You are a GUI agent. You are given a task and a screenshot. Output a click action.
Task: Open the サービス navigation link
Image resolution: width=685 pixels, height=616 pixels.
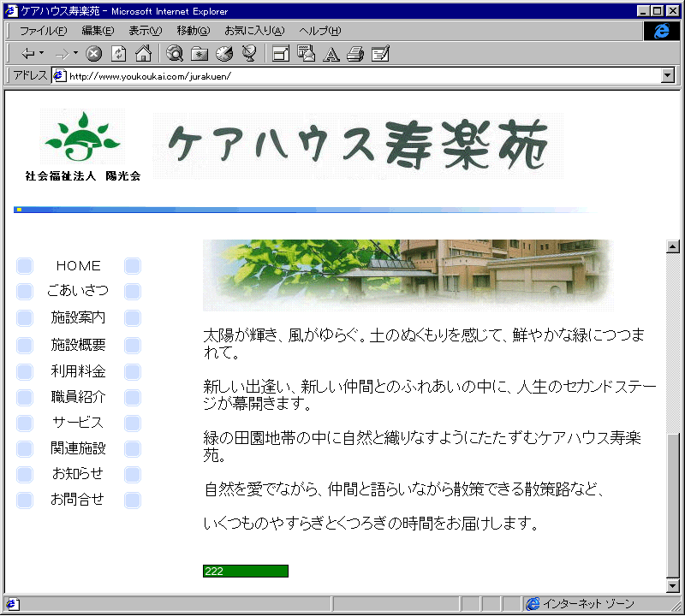(x=78, y=423)
